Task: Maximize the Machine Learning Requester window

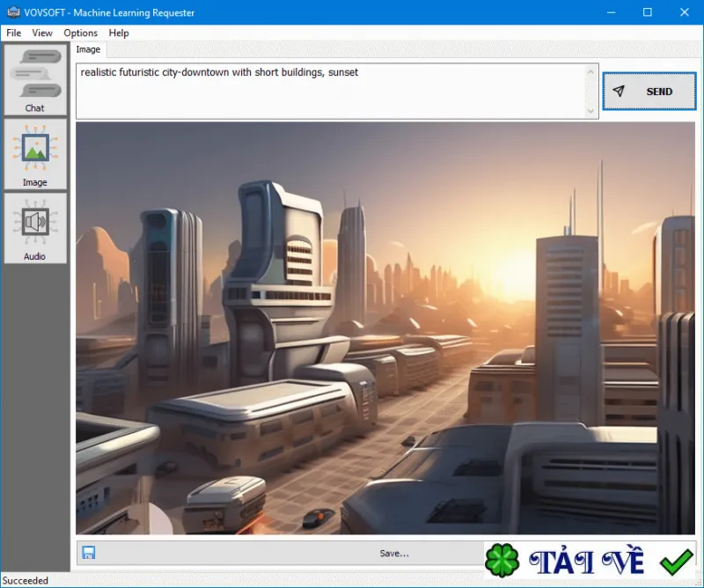Action: 648,12
